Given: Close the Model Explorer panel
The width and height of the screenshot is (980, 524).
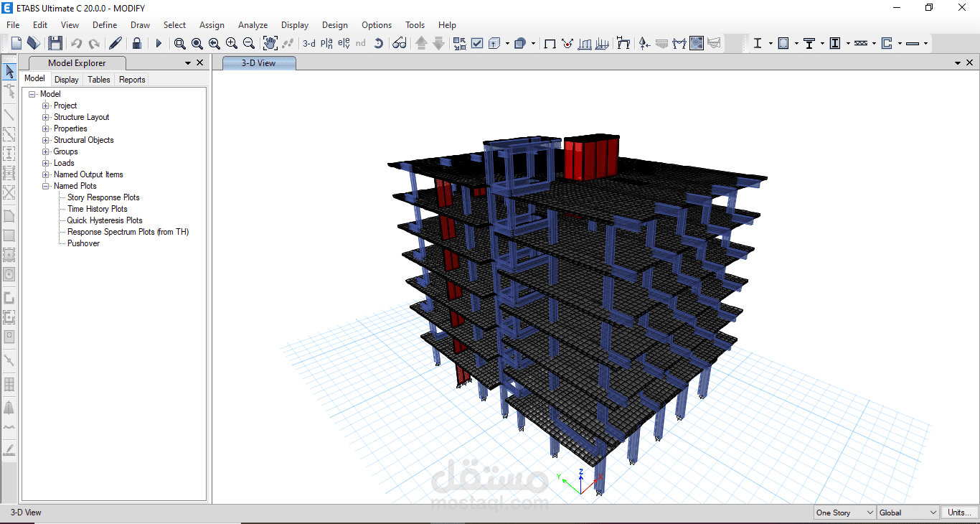Looking at the screenshot, I should 200,62.
